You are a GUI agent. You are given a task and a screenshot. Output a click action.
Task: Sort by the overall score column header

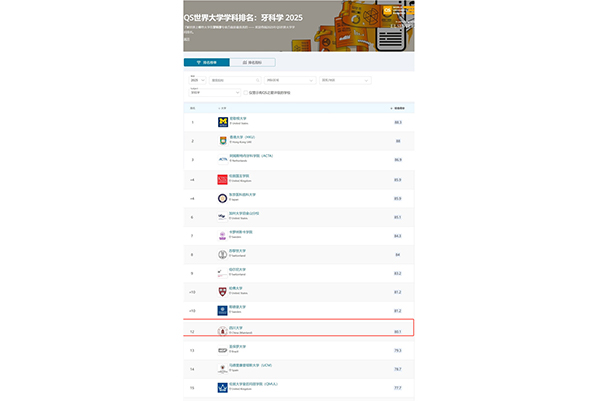point(398,107)
